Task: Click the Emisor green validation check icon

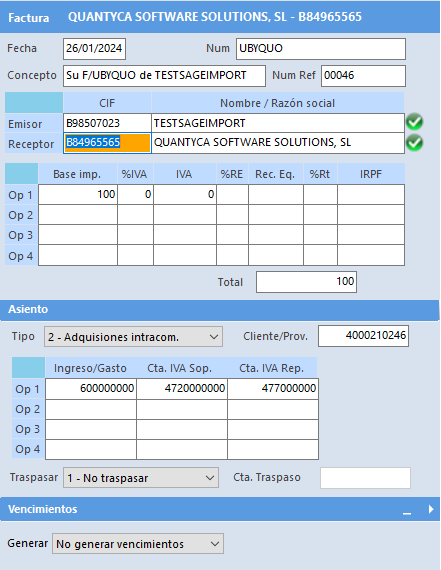Action: pos(414,122)
